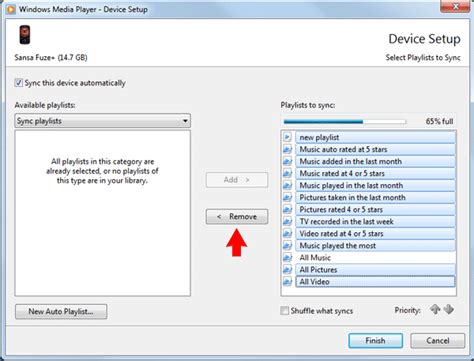The width and height of the screenshot is (474, 361).
Task: Close the Device Setup window
Action: (x=455, y=7)
